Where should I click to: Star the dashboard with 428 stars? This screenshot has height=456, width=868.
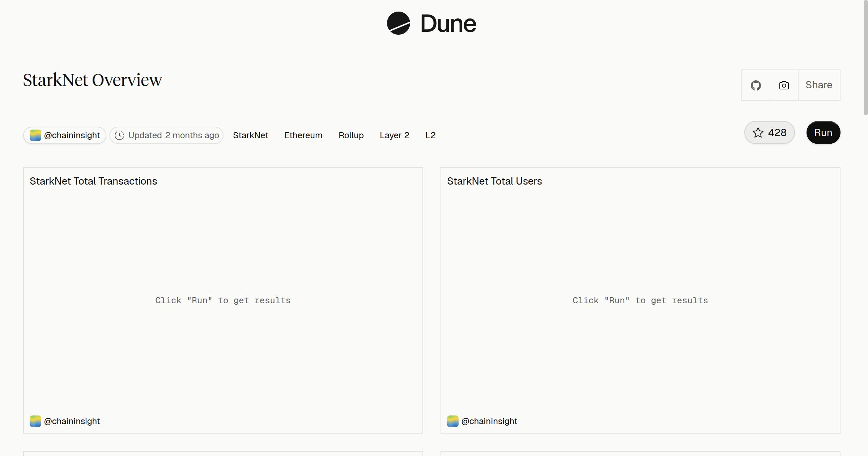click(769, 132)
